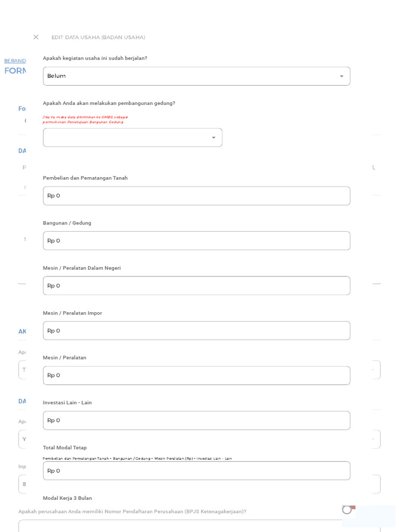Close the Edit Data Usaha dialog

pyautogui.click(x=36, y=37)
